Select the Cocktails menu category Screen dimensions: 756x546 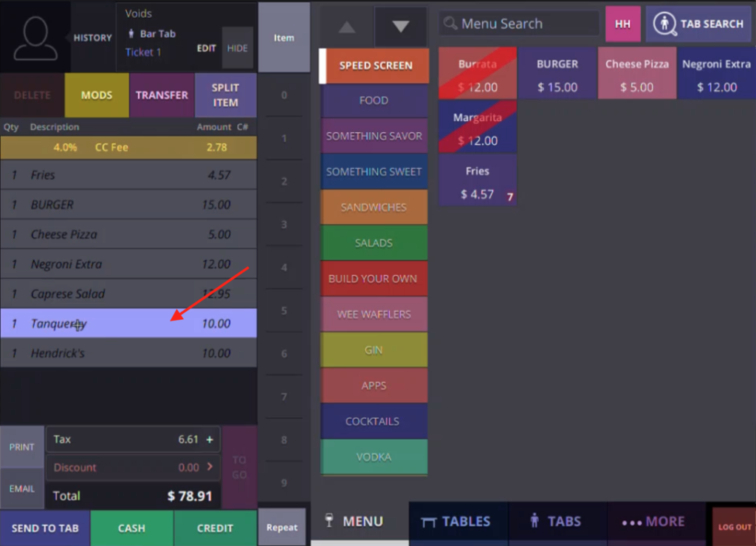click(373, 421)
